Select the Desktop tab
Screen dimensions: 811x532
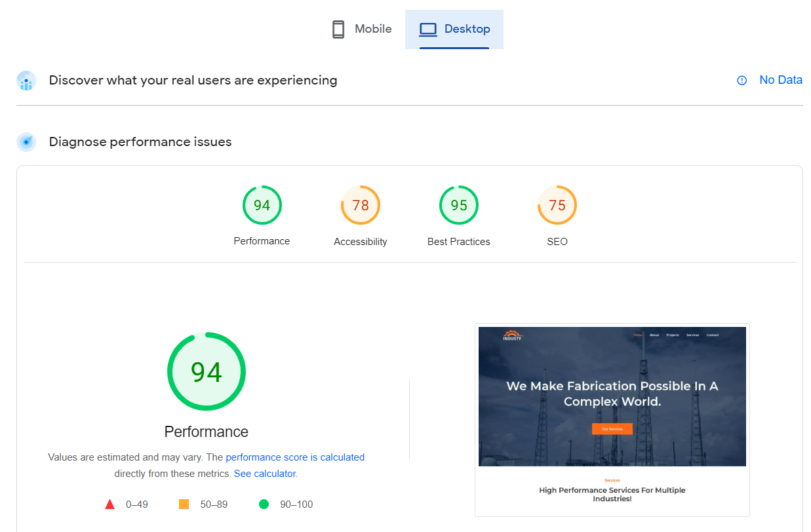[x=454, y=29]
